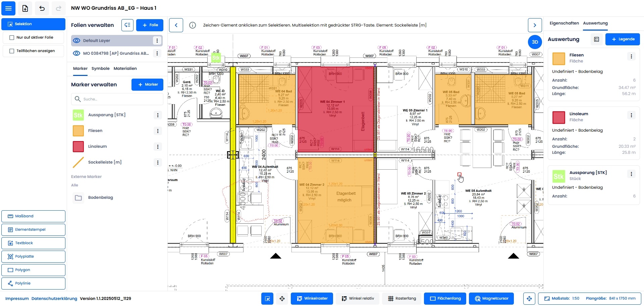
Task: Open options for MO 0384798 Grundriss layer
Action: pos(157,53)
